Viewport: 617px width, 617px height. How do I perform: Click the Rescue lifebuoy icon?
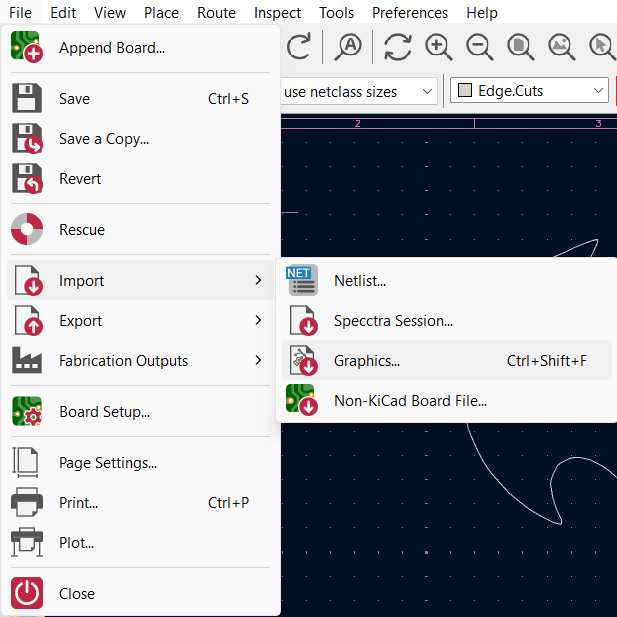(27, 229)
